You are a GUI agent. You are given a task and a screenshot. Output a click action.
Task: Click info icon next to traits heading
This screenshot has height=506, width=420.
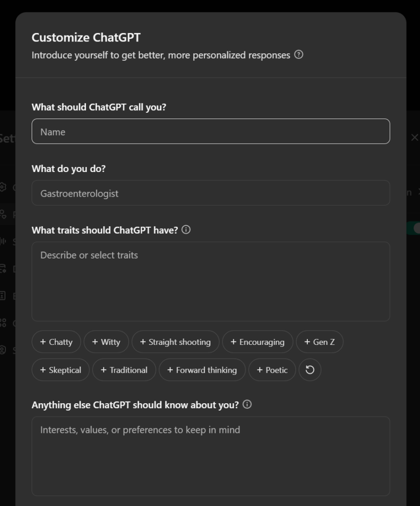[x=186, y=230]
